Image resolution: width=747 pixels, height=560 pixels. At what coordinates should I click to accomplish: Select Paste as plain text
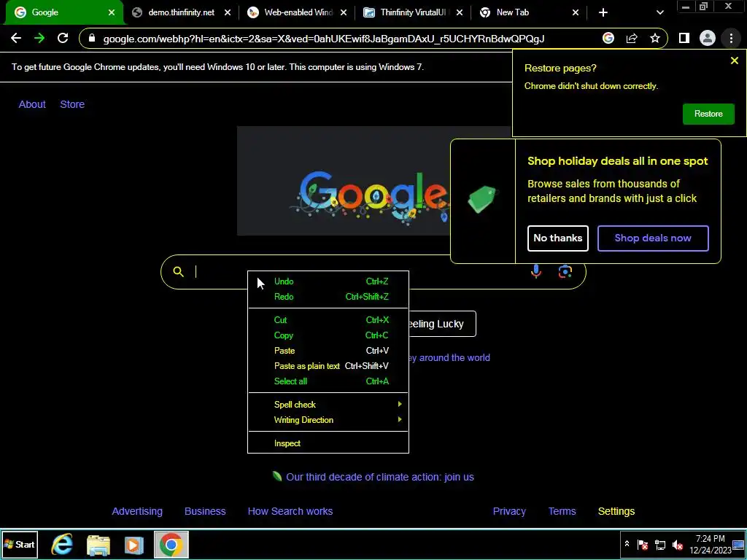click(328, 366)
